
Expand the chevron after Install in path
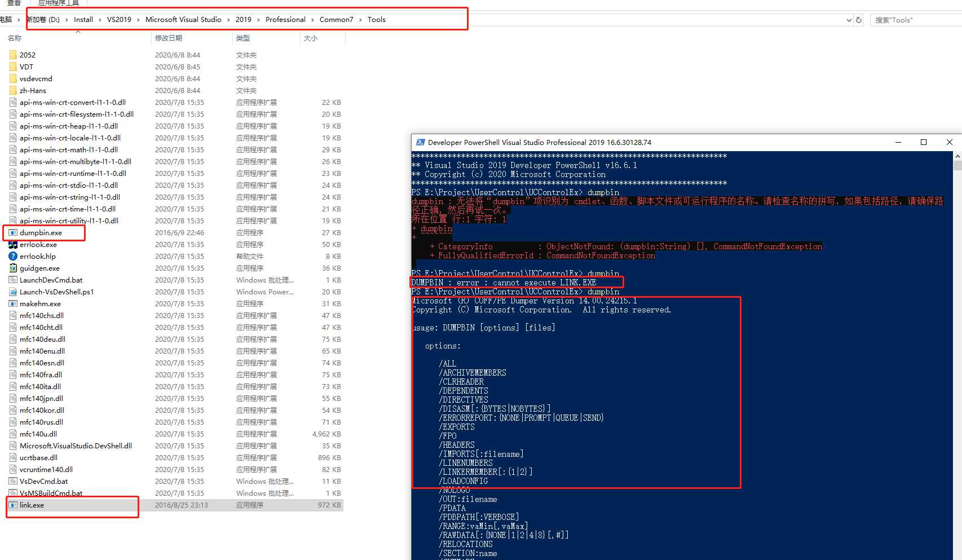[x=100, y=20]
